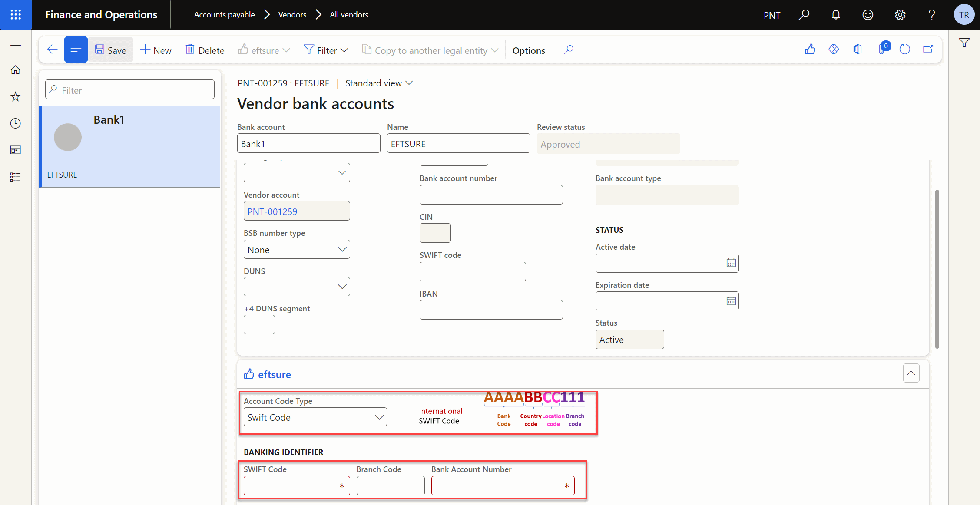Expand the navigation pane hamburger
This screenshot has width=980, height=505.
(16, 43)
